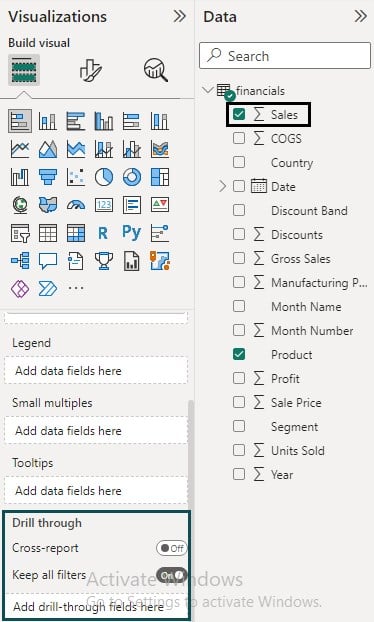Collapse the financials table
The height and width of the screenshot is (622, 374).
point(207,90)
